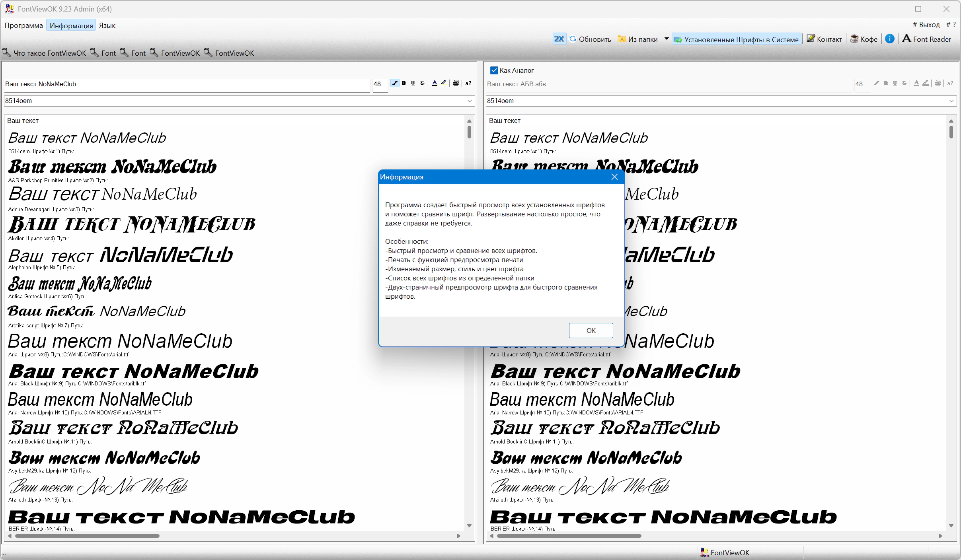Screen dimensions: 961x560
Task: Toggle the 2X split view button
Action: [559, 39]
